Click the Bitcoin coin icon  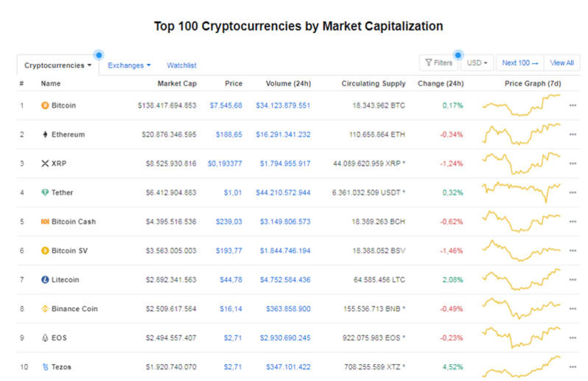45,105
